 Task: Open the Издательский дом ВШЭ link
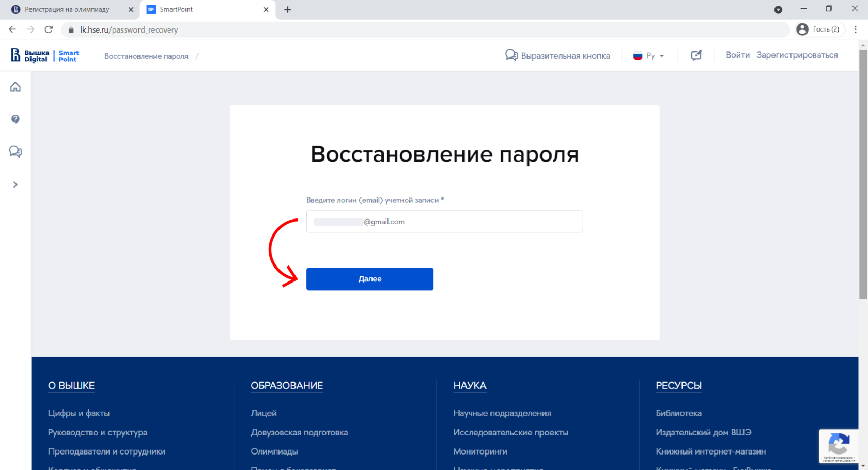coord(703,432)
